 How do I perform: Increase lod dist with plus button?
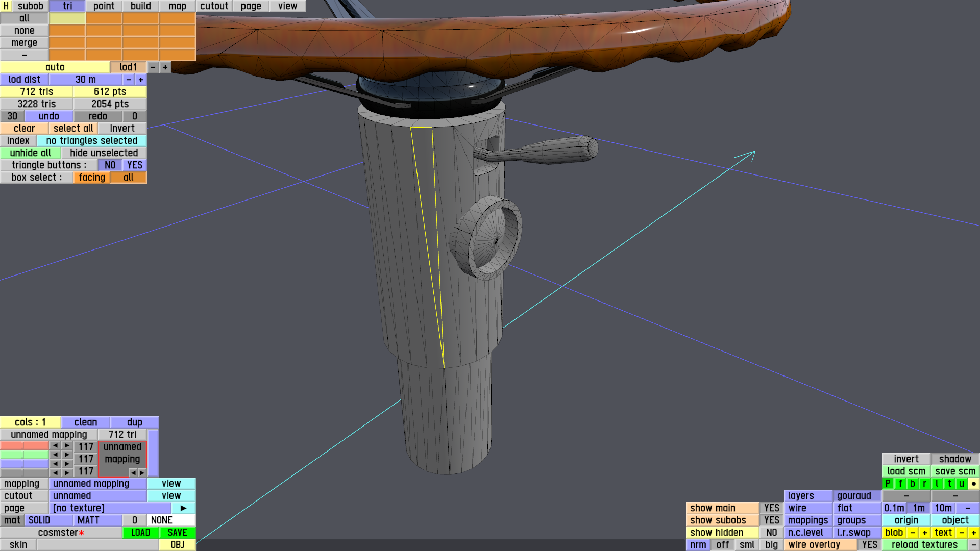[141, 80]
